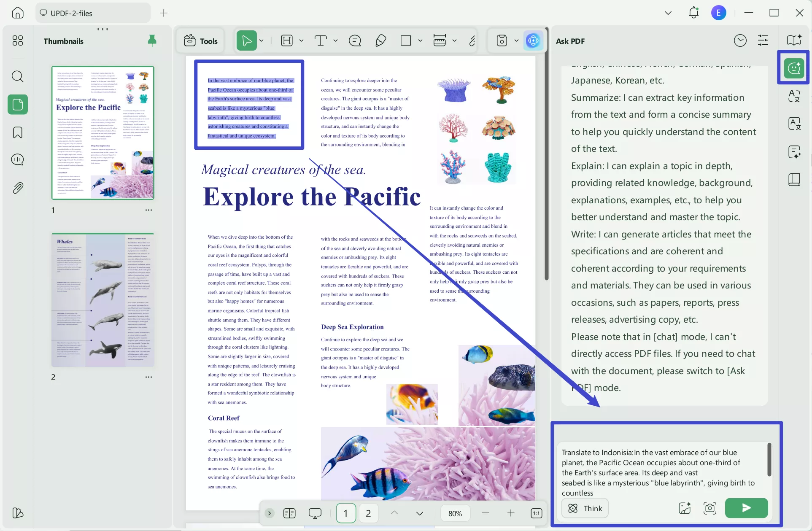
Task: Select the Pencil annotation tool
Action: (381, 40)
